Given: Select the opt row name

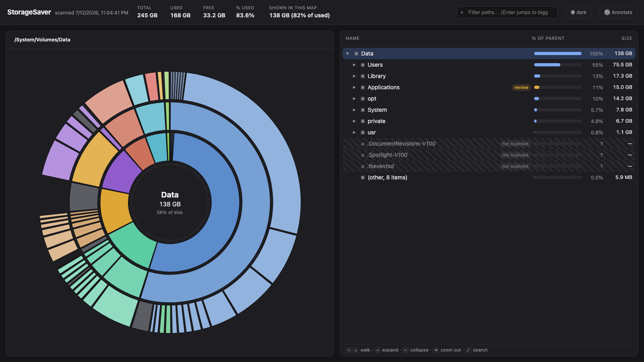Looking at the screenshot, I should [x=372, y=99].
